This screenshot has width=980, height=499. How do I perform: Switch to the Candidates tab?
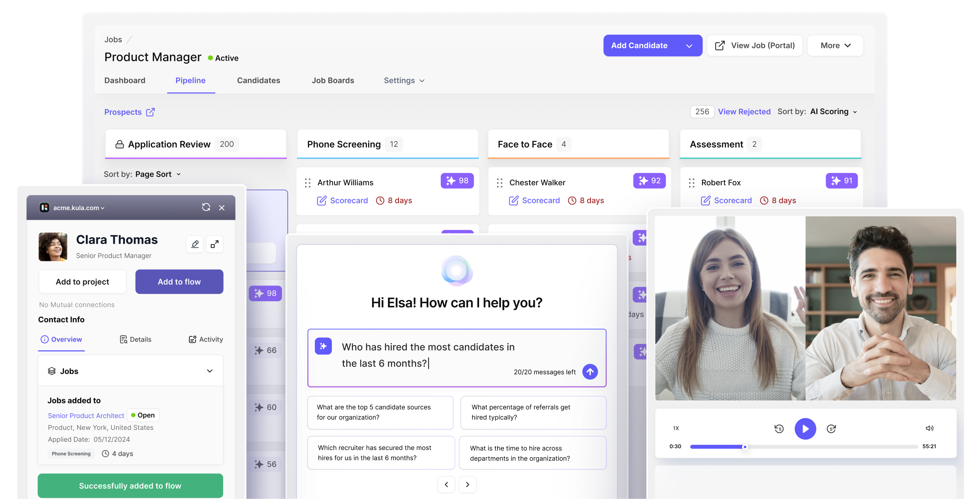pyautogui.click(x=258, y=80)
